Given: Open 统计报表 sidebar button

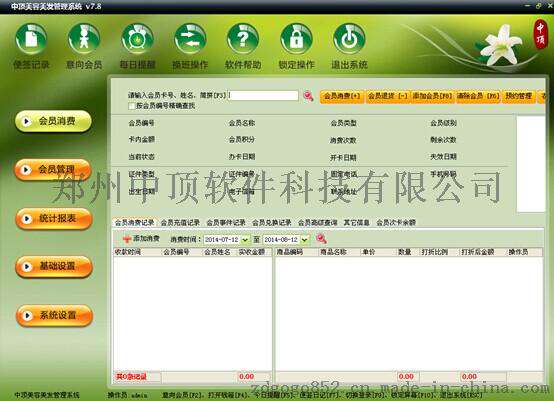Looking at the screenshot, I should coord(54,219).
